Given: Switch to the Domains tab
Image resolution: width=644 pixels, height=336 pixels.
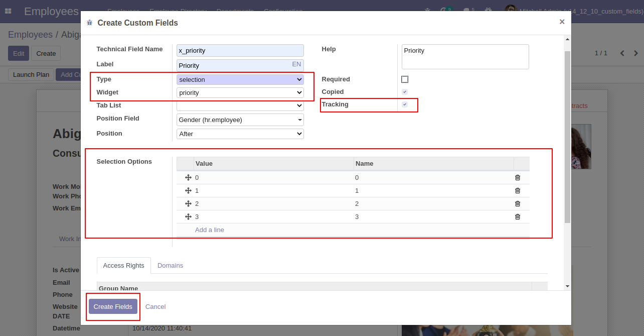Looking at the screenshot, I should point(170,266).
